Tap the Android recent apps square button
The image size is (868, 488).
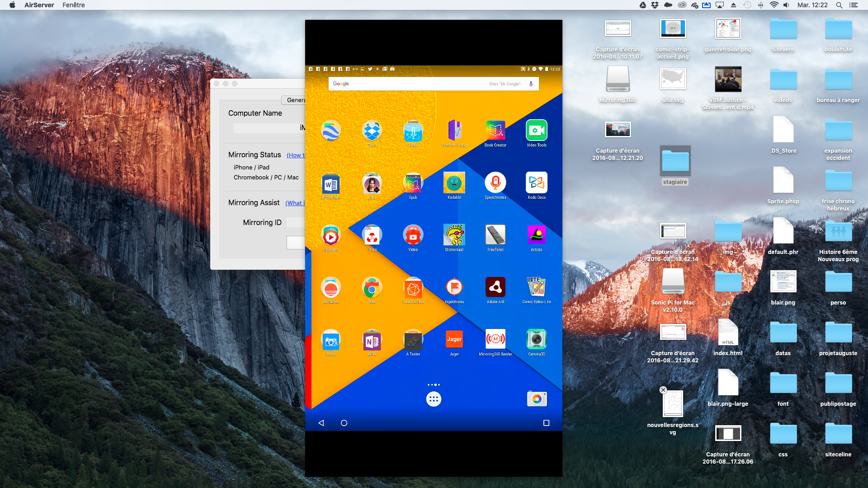[x=546, y=423]
